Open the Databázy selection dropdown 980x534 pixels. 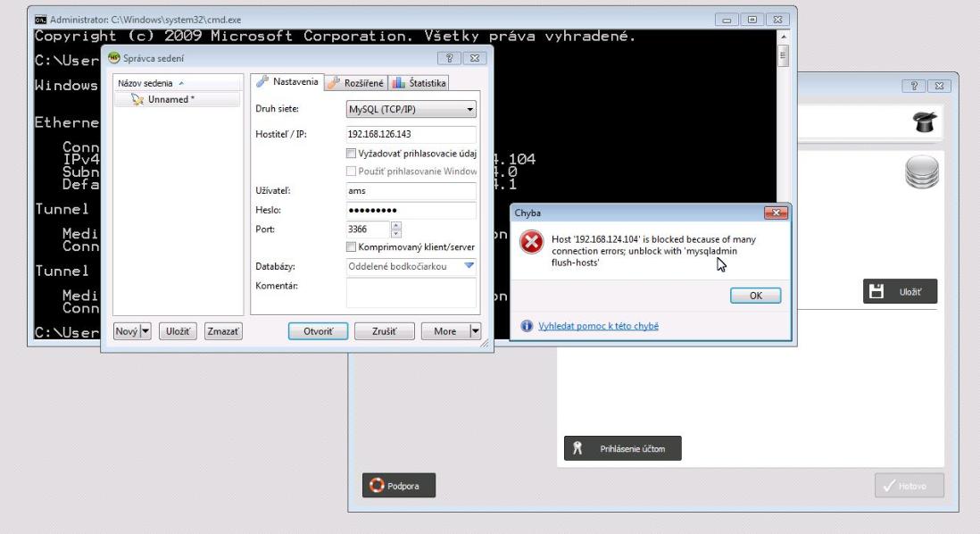[x=470, y=266]
